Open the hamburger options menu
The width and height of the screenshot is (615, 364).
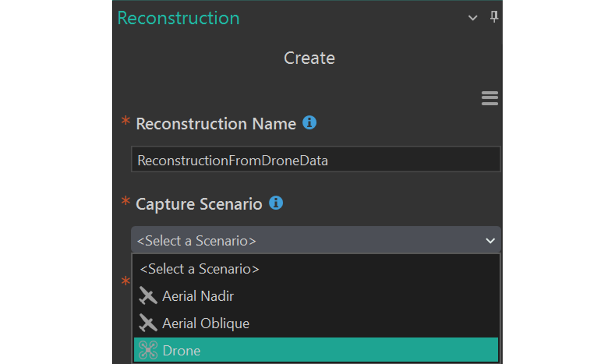pos(489,98)
